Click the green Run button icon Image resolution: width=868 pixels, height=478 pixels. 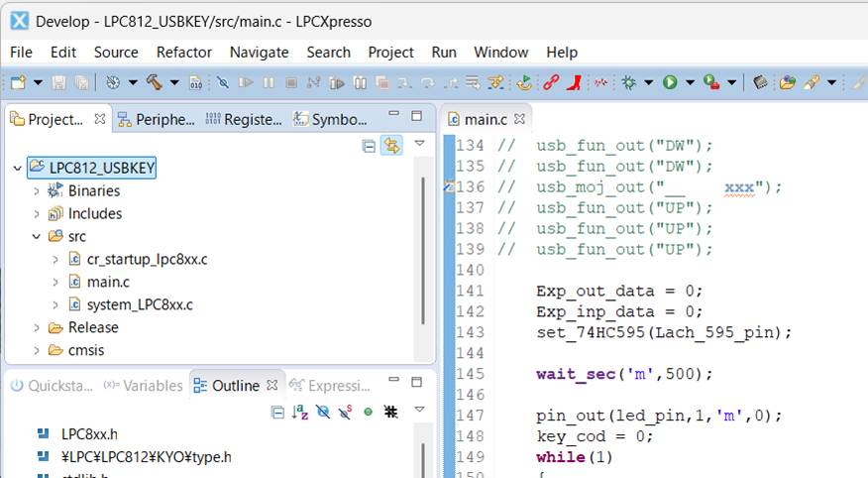(671, 83)
